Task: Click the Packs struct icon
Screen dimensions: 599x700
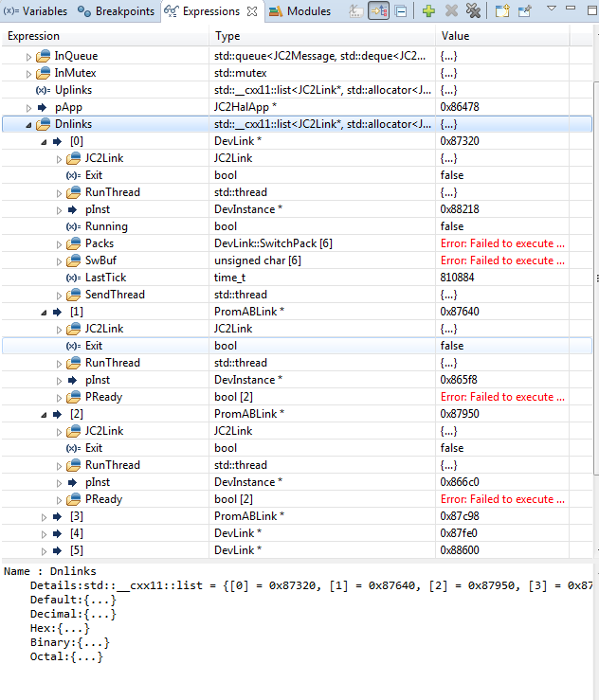Action: pyautogui.click(x=74, y=243)
